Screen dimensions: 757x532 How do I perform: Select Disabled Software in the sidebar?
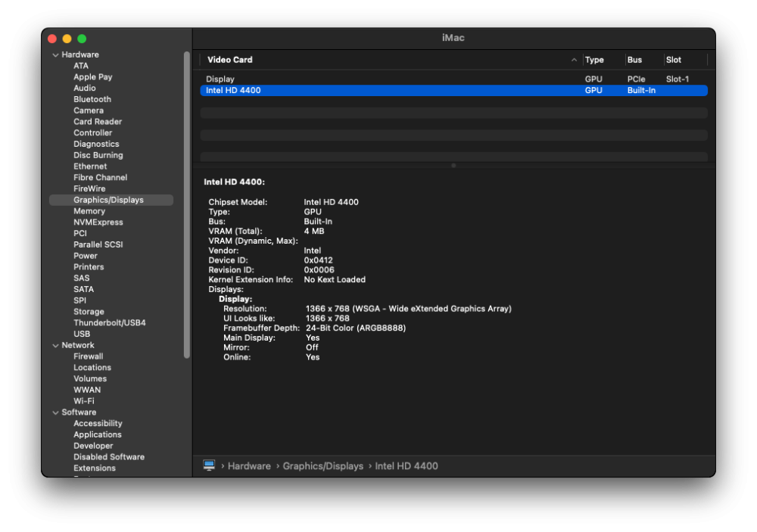pyautogui.click(x=108, y=457)
